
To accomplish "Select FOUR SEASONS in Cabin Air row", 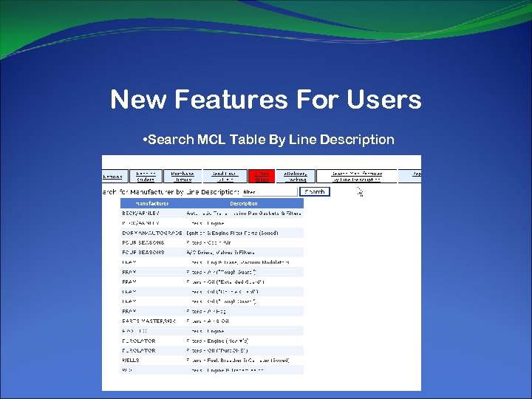I will tap(143, 243).
